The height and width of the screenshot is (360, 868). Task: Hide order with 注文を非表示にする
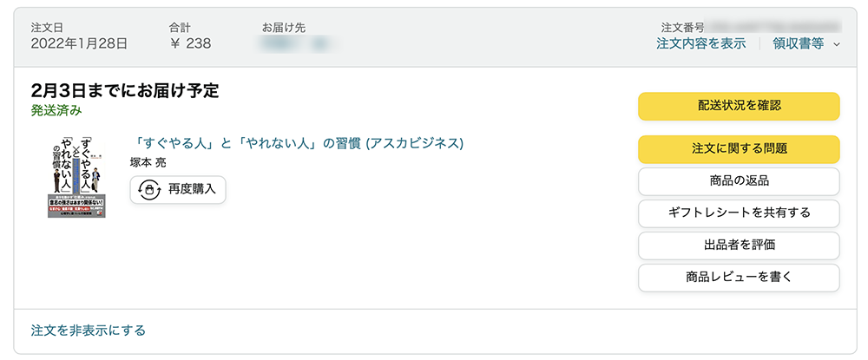point(88,331)
